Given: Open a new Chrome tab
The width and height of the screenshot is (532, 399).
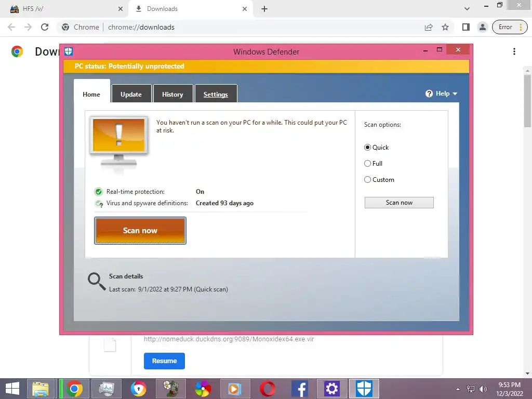Looking at the screenshot, I should tap(264, 9).
